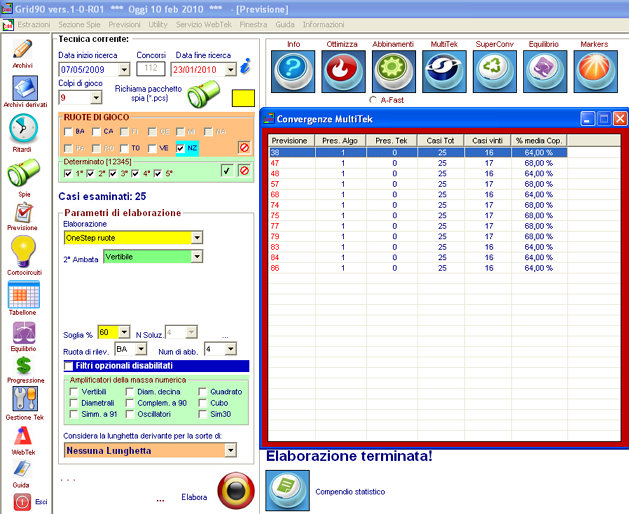Image resolution: width=629 pixels, height=514 pixels.
Task: Open WebTek sidebar icon
Action: pos(23,437)
